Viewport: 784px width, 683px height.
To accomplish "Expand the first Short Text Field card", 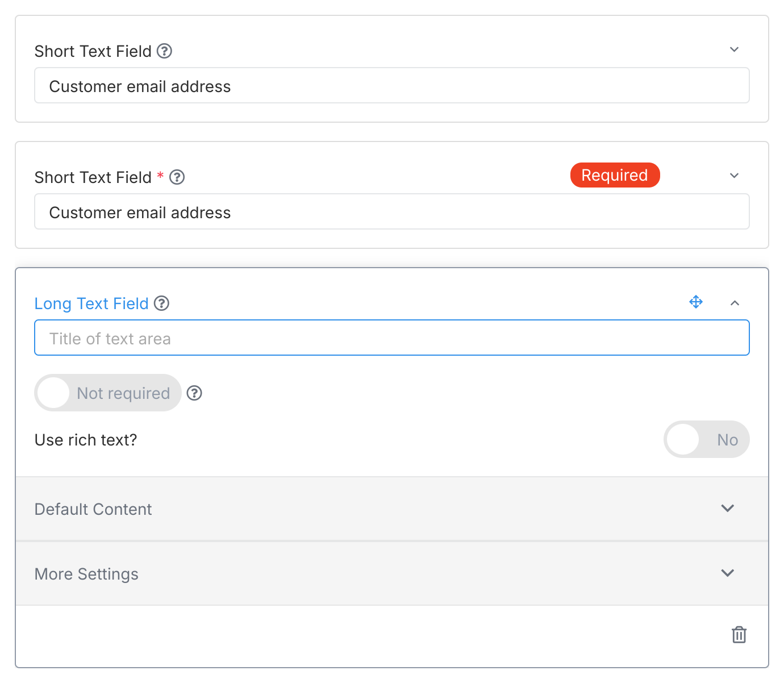I will pos(734,49).
